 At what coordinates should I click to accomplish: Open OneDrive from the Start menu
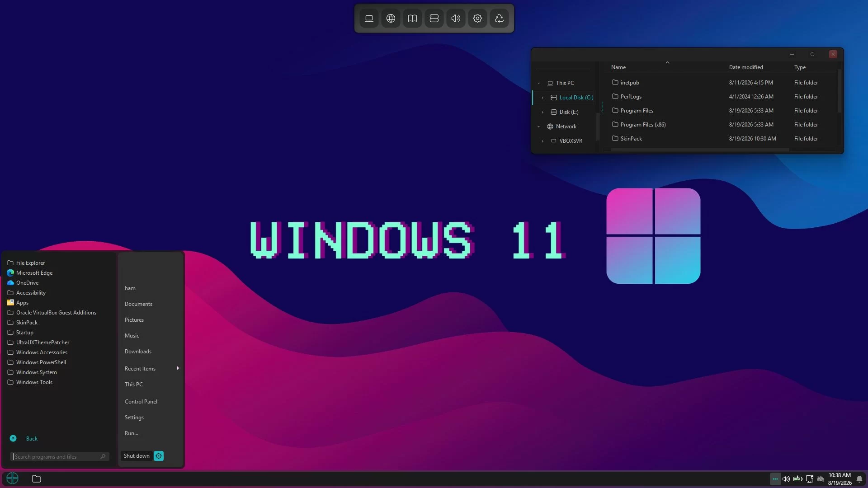click(x=28, y=283)
